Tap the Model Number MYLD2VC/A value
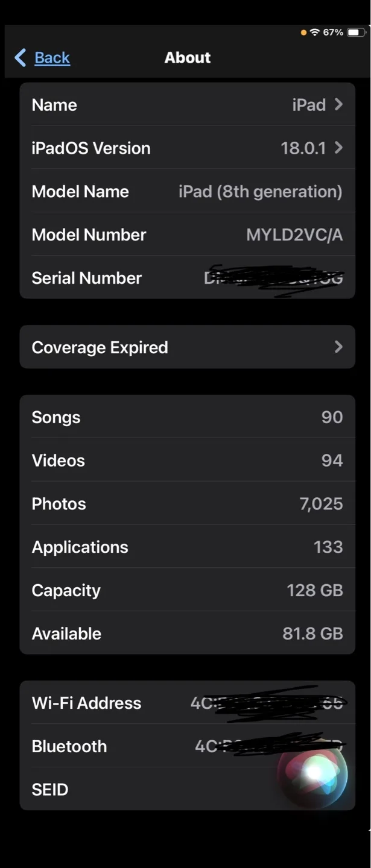 pos(294,234)
